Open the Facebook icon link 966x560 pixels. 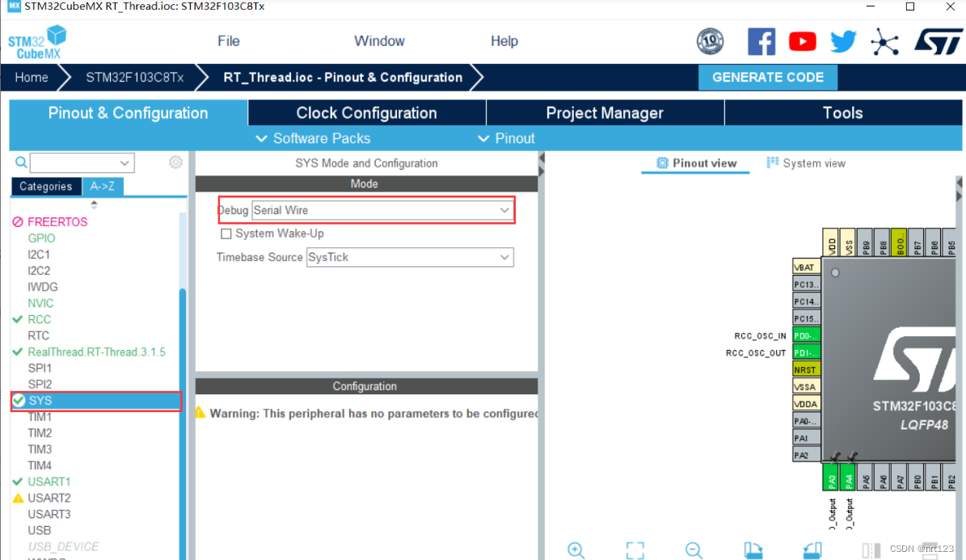click(761, 41)
